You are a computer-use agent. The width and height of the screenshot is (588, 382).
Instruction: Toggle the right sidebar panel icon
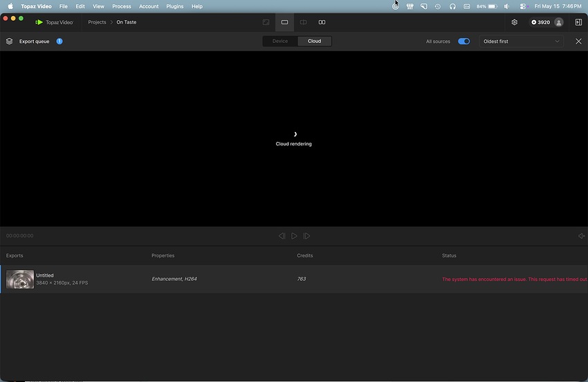coord(578,22)
